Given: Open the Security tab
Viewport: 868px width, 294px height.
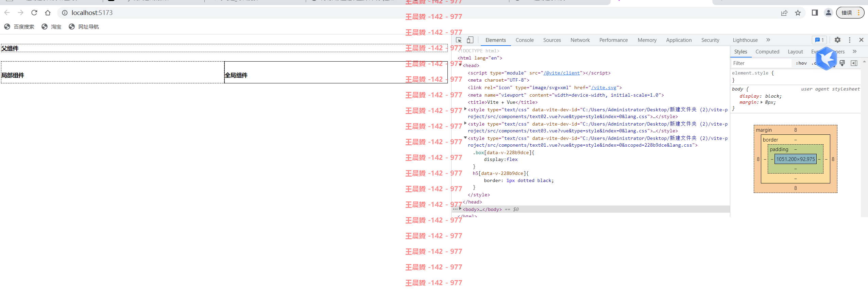Looking at the screenshot, I should (x=710, y=40).
